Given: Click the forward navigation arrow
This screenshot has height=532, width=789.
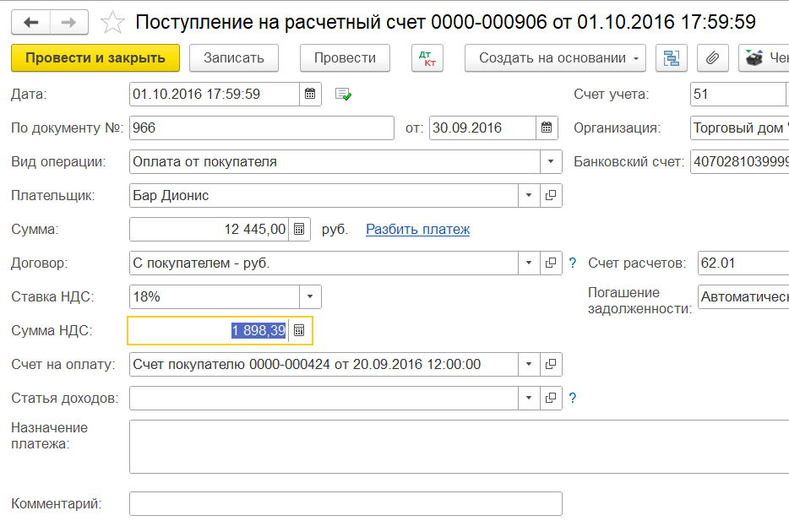Looking at the screenshot, I should 69,22.
